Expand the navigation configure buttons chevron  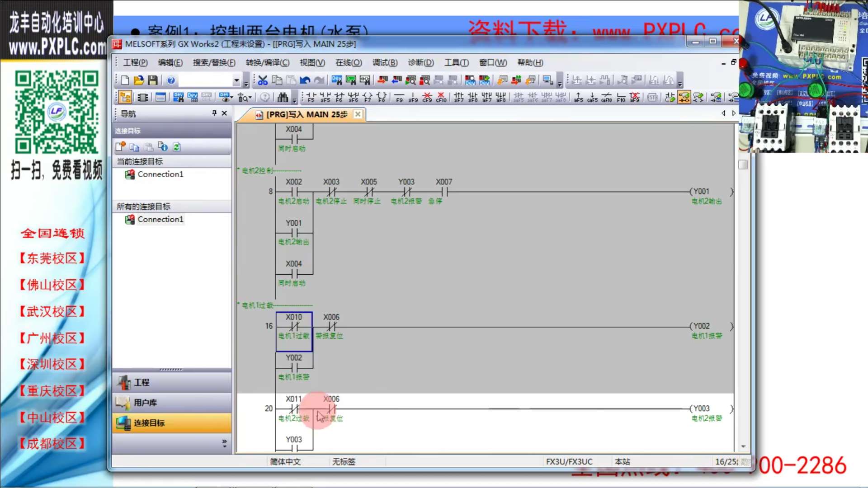pos(224,443)
